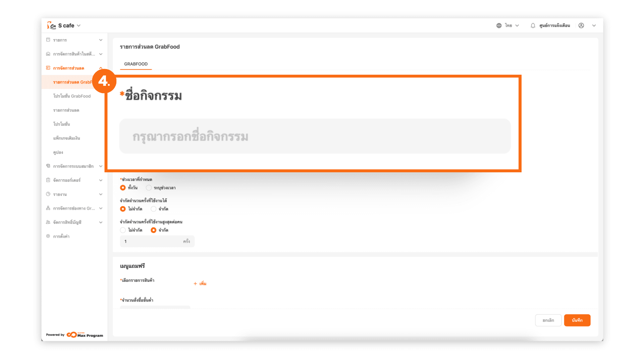Select the ระบุช่วงเวลา radio option
This screenshot has height=362, width=644.
149,188
